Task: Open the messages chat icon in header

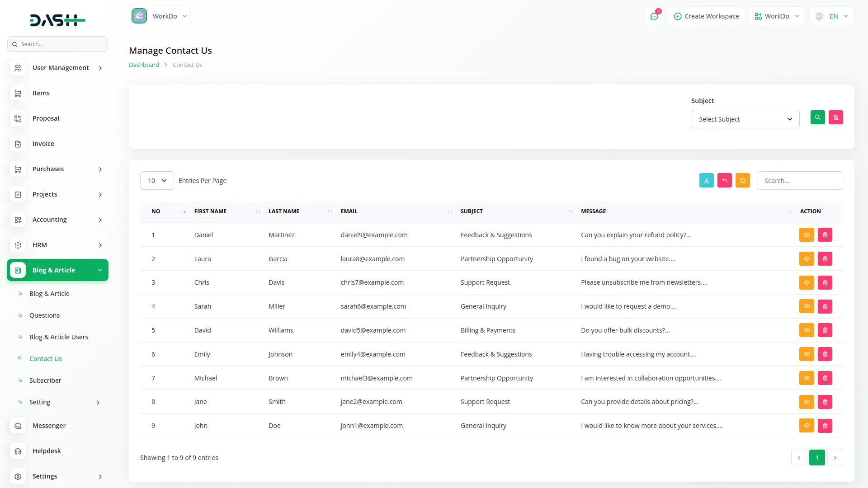Action: [654, 16]
